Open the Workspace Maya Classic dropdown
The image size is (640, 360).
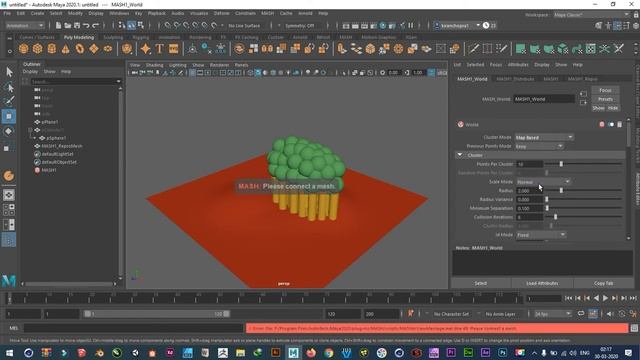click(x=591, y=15)
